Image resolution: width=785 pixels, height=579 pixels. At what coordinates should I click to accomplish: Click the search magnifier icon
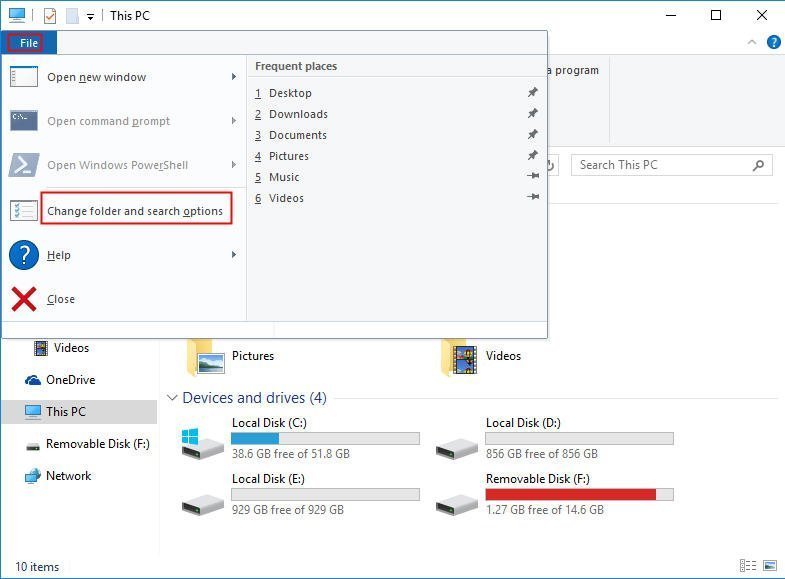tap(758, 165)
